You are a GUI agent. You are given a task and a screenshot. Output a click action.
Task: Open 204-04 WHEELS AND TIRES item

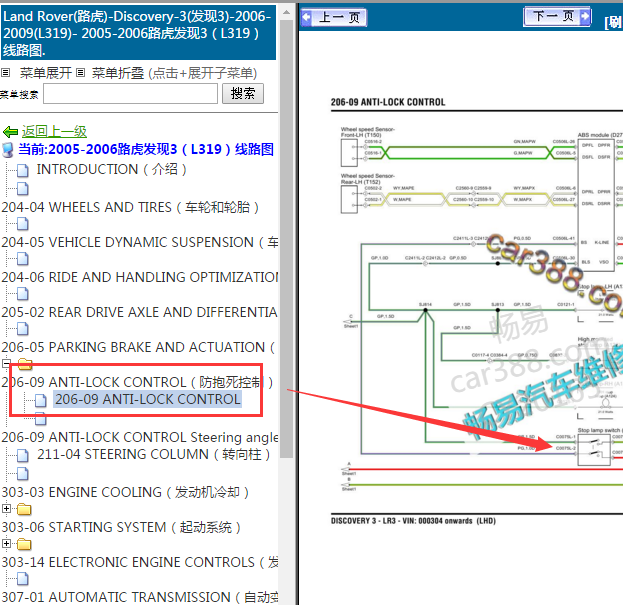pyautogui.click(x=130, y=207)
